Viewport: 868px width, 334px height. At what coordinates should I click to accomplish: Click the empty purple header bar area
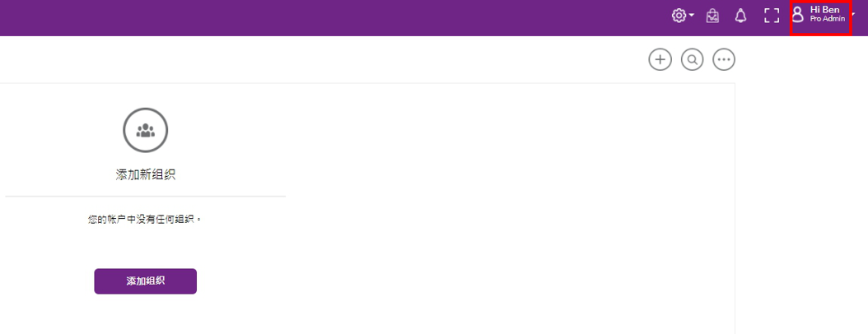pos(332,18)
